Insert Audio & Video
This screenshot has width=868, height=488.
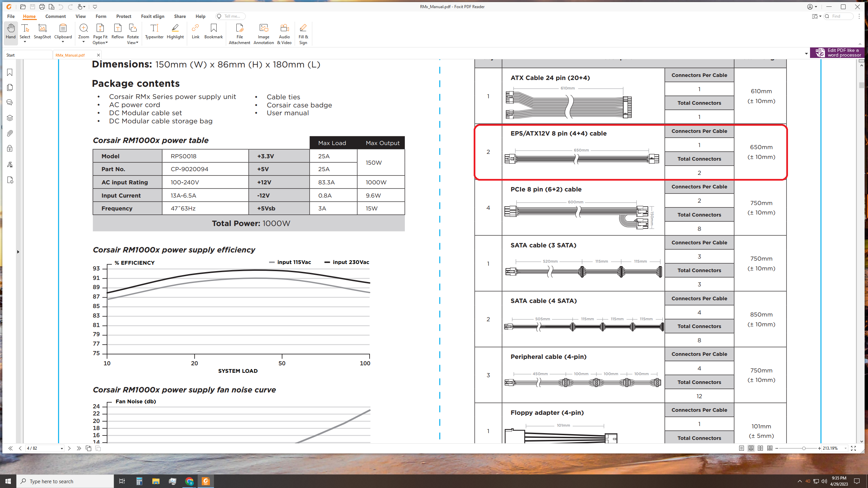pos(284,34)
